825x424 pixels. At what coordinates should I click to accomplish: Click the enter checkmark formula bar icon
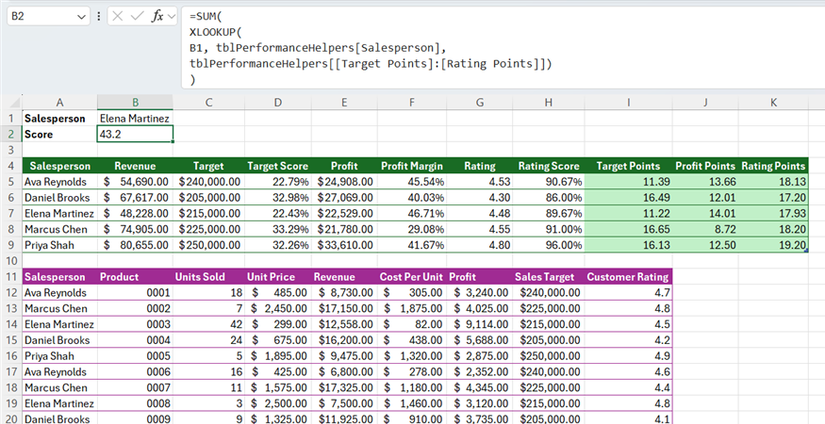[x=137, y=16]
